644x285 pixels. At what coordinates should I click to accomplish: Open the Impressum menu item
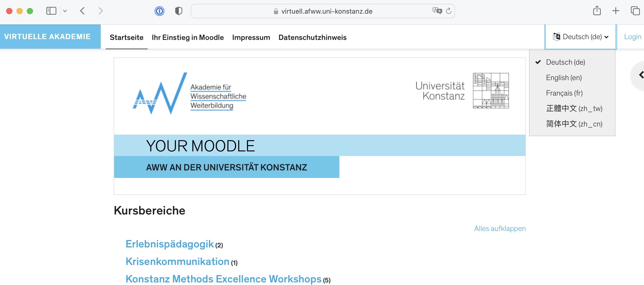click(x=251, y=37)
